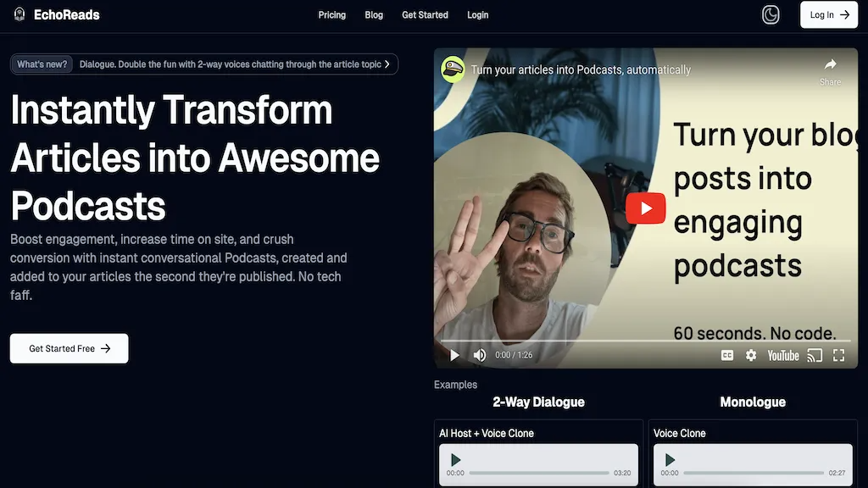Play the Voice Clone monologue audio
This screenshot has height=488, width=868.
(x=670, y=460)
